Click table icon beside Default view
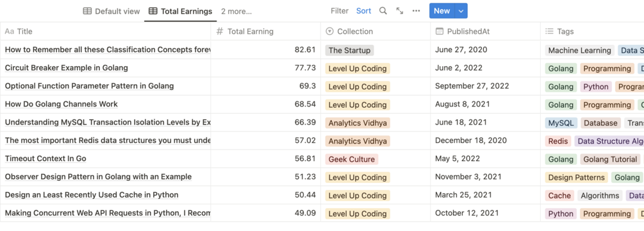The width and height of the screenshot is (644, 231). [x=88, y=11]
